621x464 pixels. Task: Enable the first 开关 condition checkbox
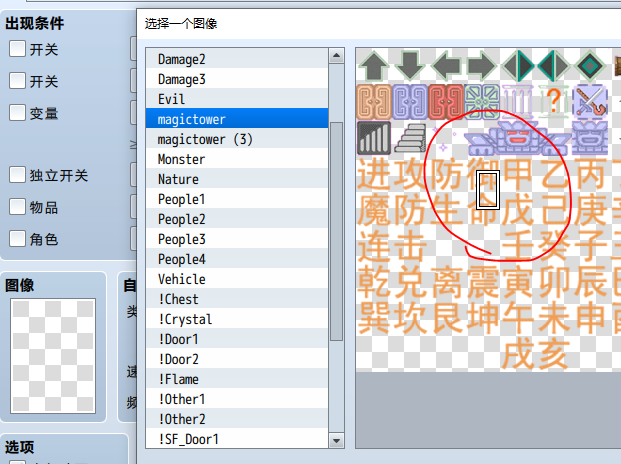coord(17,49)
